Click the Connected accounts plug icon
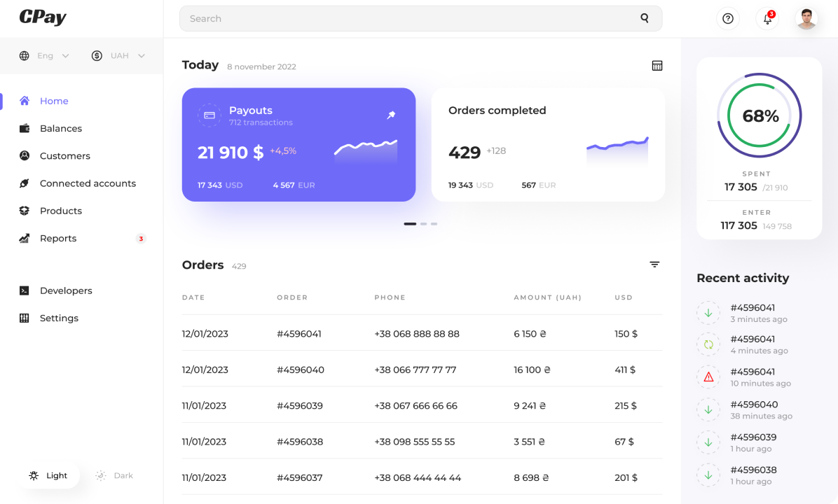The height and width of the screenshot is (504, 838). (x=24, y=183)
